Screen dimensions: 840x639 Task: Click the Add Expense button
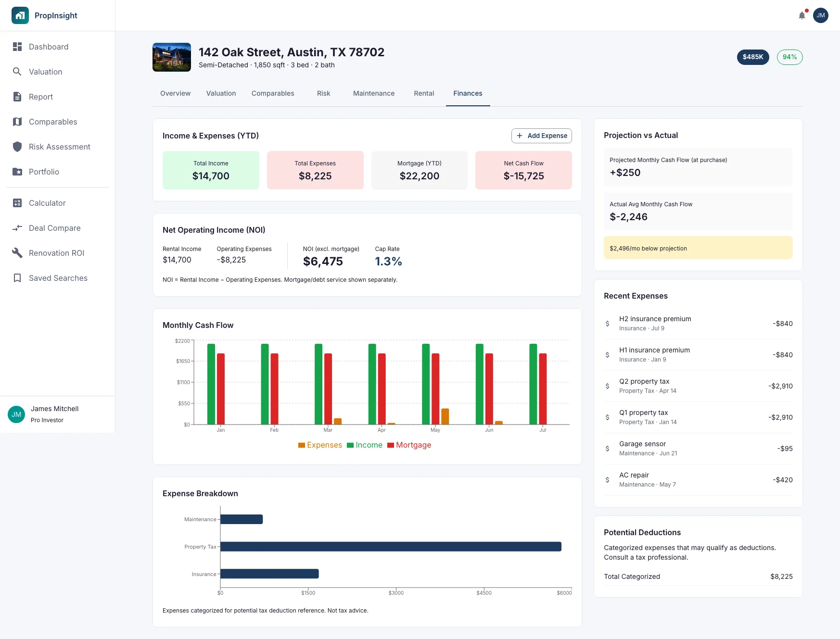click(542, 136)
